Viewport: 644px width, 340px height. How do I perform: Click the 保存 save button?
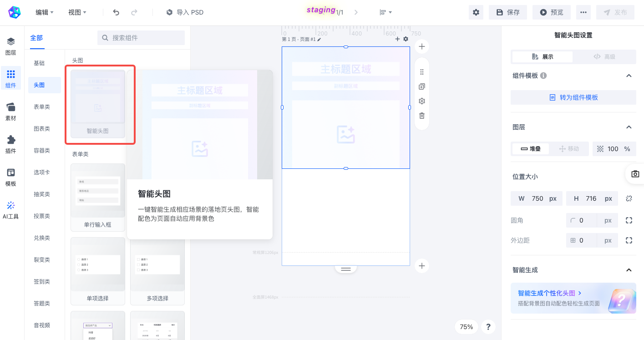coord(508,12)
